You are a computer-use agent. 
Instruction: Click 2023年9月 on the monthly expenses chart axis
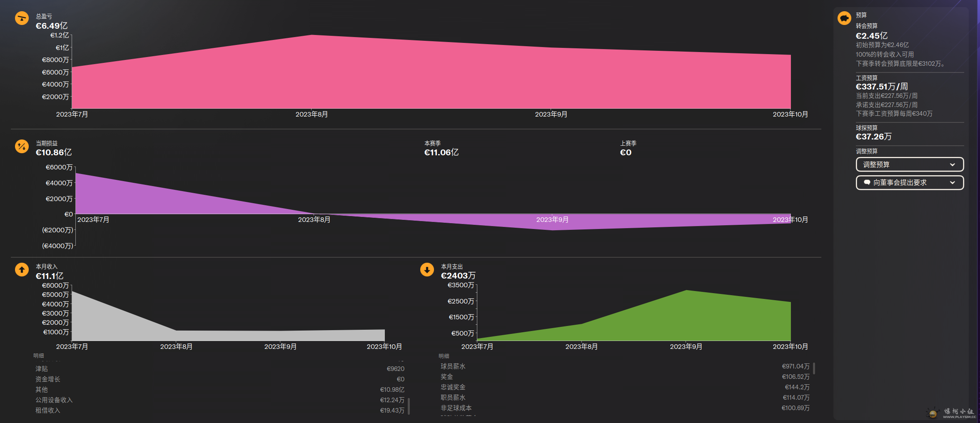[686, 346]
